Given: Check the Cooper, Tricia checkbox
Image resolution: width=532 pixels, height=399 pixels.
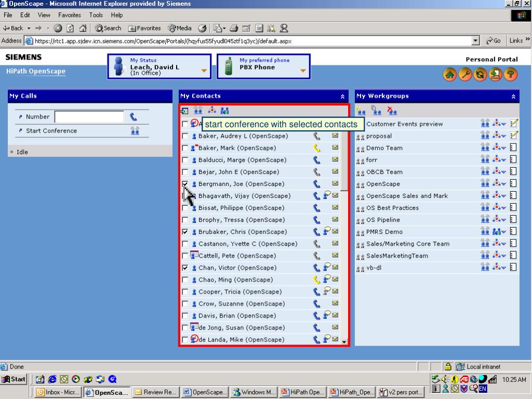Looking at the screenshot, I should [185, 292].
